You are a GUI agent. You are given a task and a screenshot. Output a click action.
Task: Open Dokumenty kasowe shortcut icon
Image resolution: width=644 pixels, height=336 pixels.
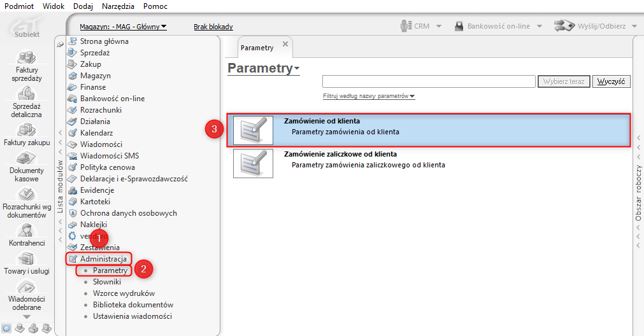click(x=27, y=158)
